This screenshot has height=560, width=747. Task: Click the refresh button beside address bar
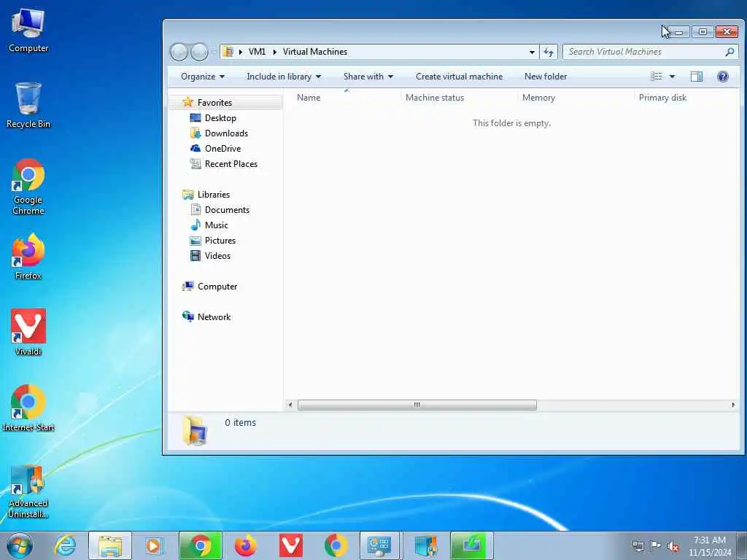click(549, 52)
